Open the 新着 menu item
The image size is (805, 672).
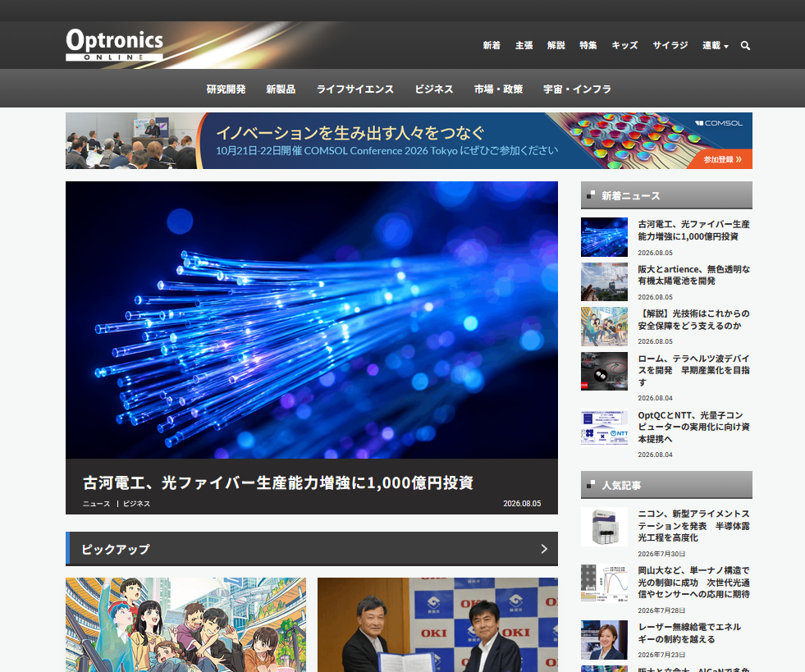click(492, 46)
